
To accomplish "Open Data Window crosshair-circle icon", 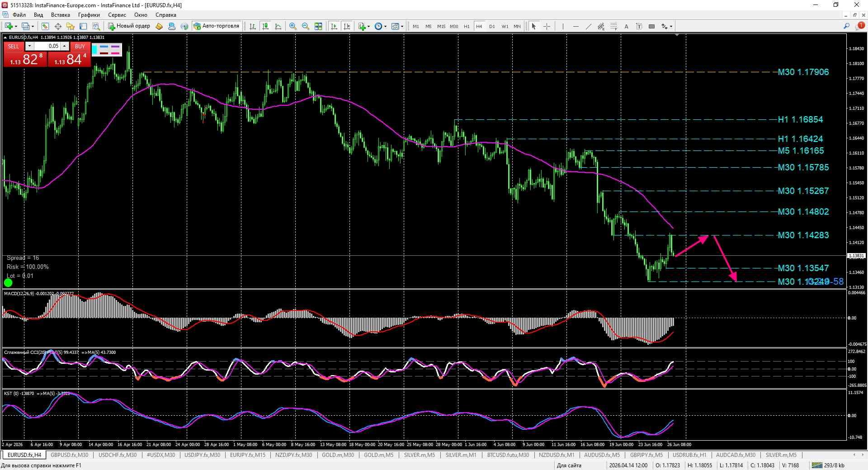I will (x=58, y=26).
